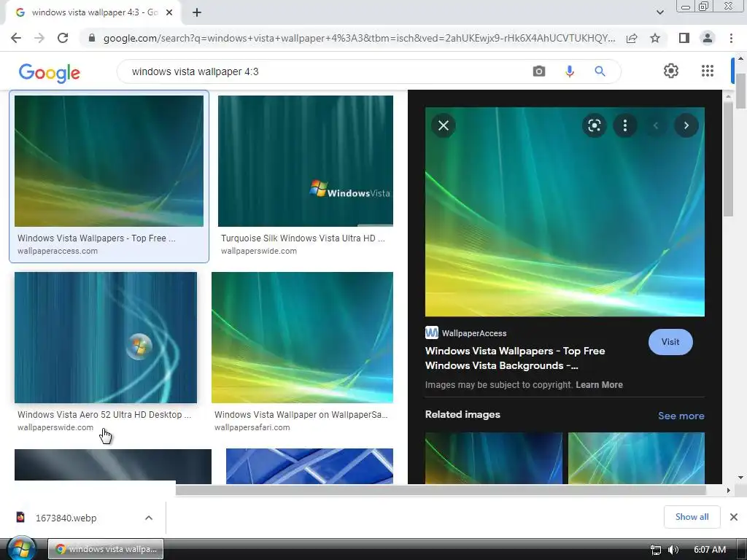Click the Show all downloads button
Image resolution: width=747 pixels, height=560 pixels.
692,517
